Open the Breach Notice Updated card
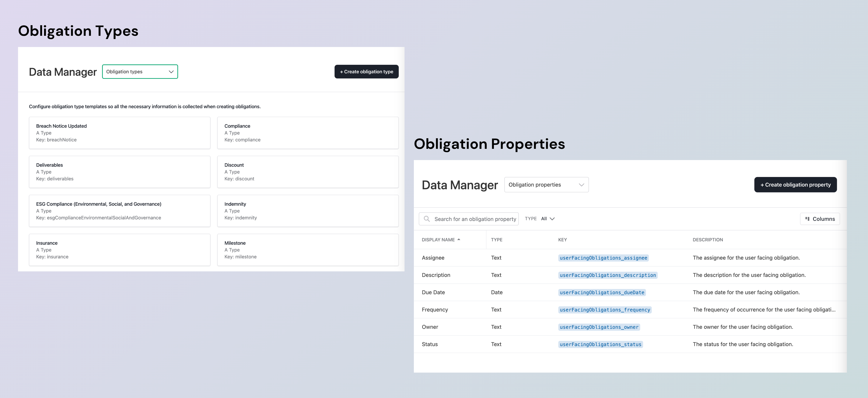Image resolution: width=868 pixels, height=398 pixels. 120,133
